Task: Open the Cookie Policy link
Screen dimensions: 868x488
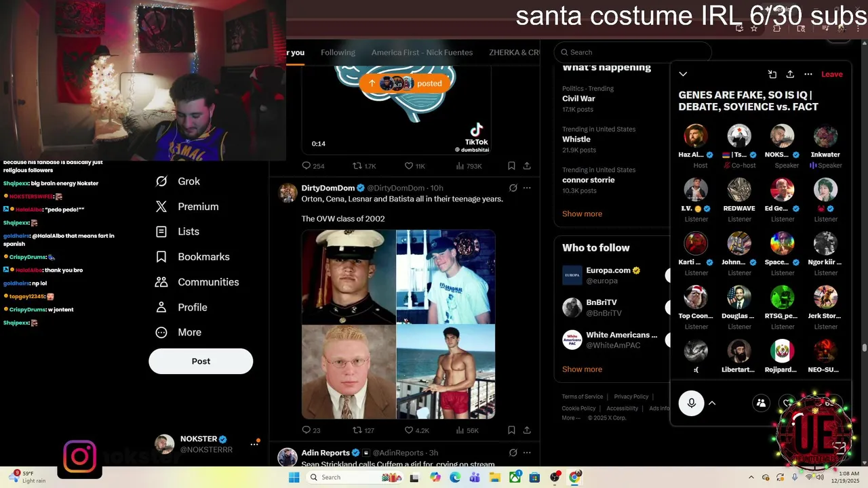Action: click(579, 408)
